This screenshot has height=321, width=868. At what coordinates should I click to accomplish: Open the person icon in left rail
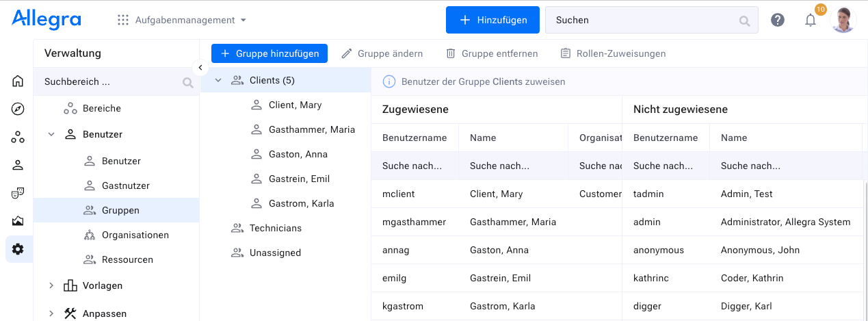point(18,165)
